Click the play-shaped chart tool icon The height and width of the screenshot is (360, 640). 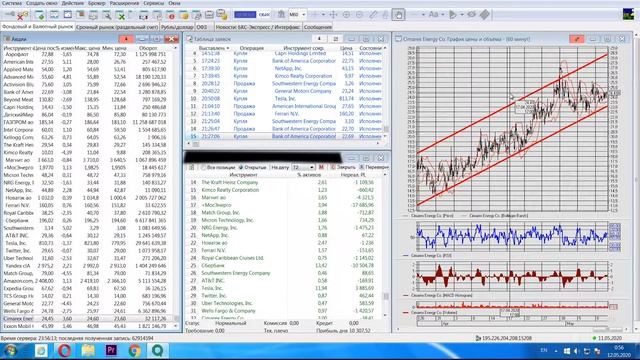[x=452, y=15]
